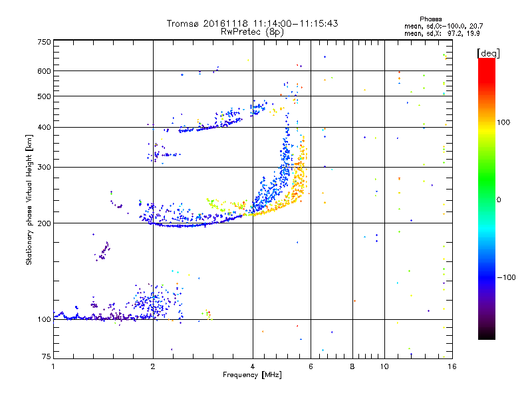
Task: Click the x-axis label '16'
Action: pyautogui.click(x=452, y=366)
